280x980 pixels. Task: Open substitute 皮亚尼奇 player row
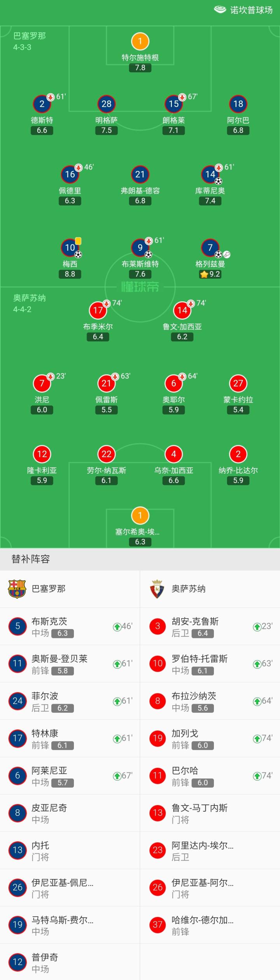pyautogui.click(x=70, y=813)
